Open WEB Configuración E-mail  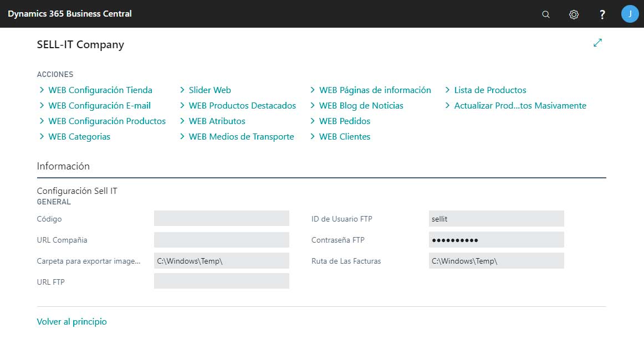99,106
